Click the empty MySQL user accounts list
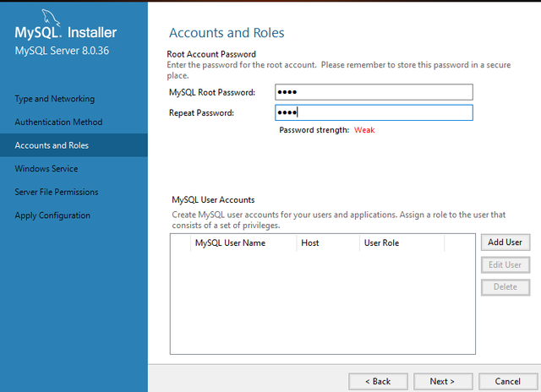541x392 pixels. click(x=321, y=304)
